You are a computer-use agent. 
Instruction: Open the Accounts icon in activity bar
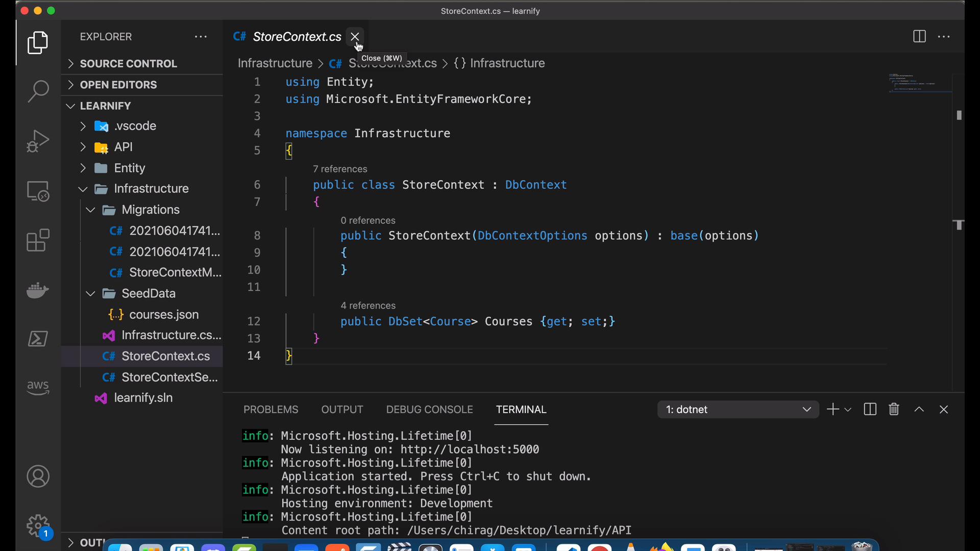coord(38,477)
